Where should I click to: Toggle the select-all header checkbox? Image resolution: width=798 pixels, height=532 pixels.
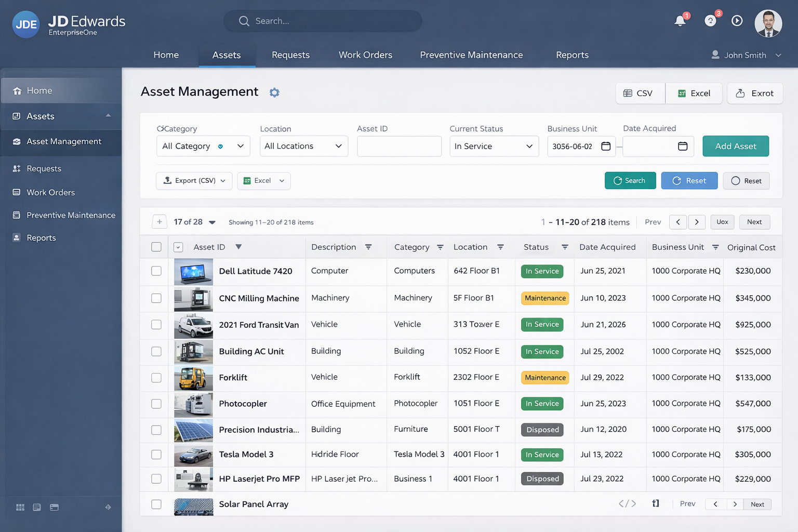tap(156, 247)
